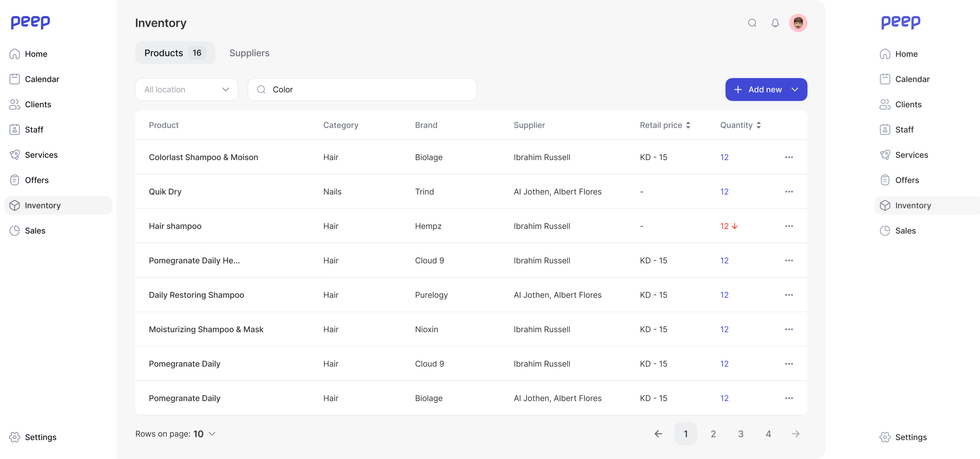Open the Add new dropdown arrow
Viewport: 980px width, 459px height.
794,90
